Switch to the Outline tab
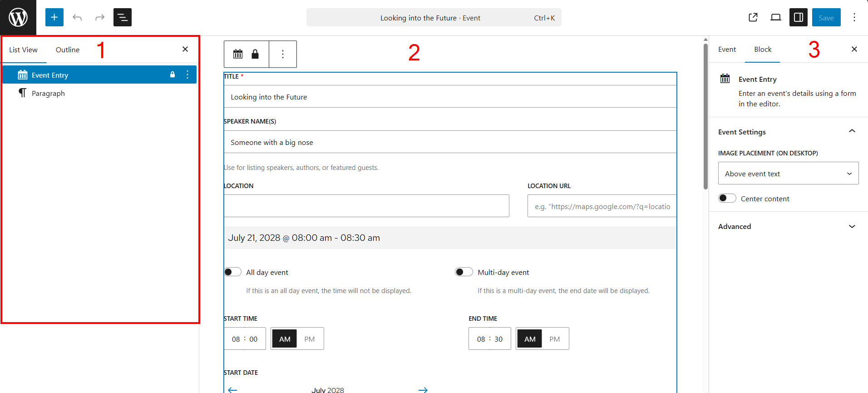 coord(68,50)
